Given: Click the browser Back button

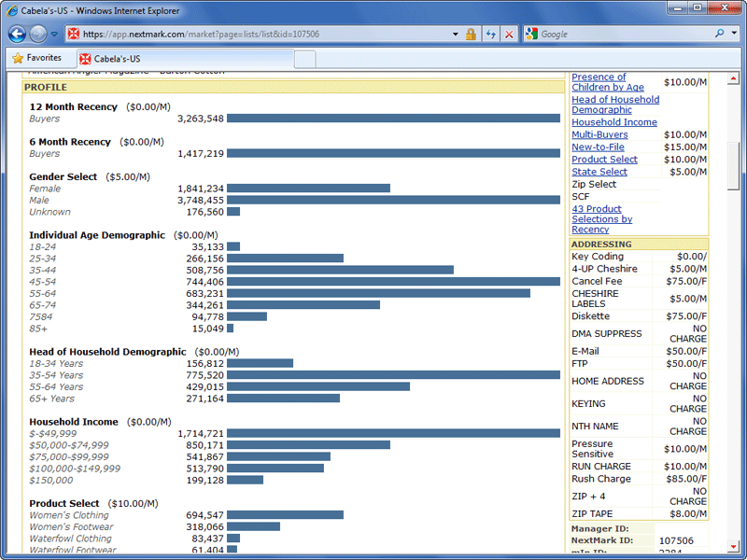Looking at the screenshot, I should 17,34.
